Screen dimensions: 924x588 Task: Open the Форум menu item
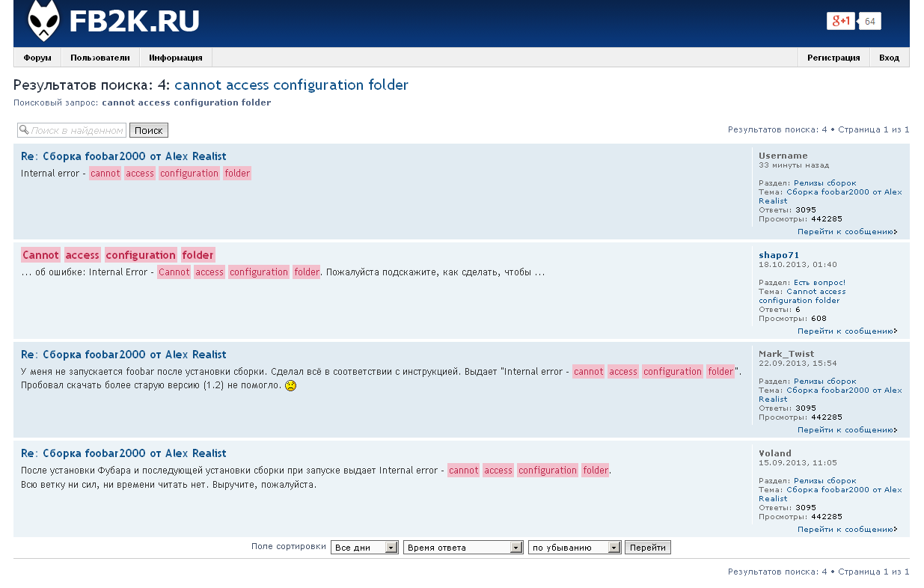point(37,58)
